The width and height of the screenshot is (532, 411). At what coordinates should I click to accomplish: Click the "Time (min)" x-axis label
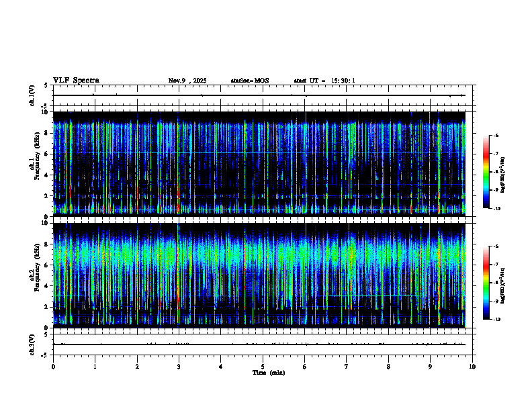pyautogui.click(x=269, y=373)
